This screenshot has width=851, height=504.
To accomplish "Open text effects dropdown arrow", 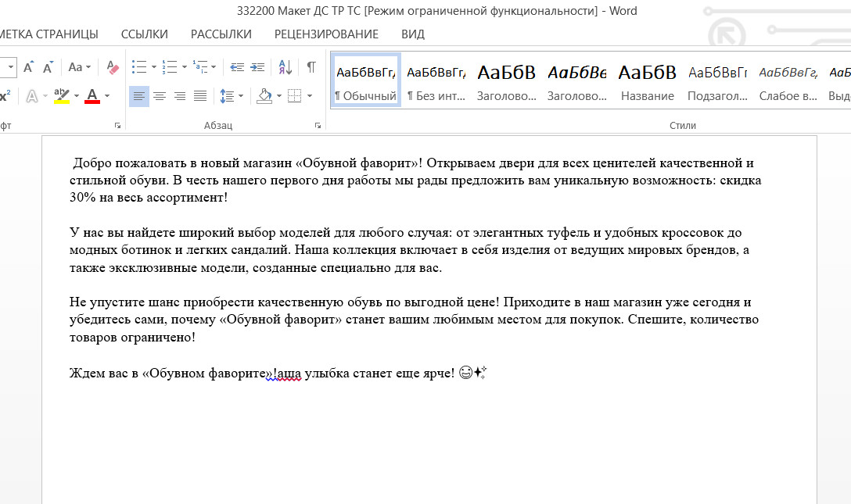I will pyautogui.click(x=45, y=96).
